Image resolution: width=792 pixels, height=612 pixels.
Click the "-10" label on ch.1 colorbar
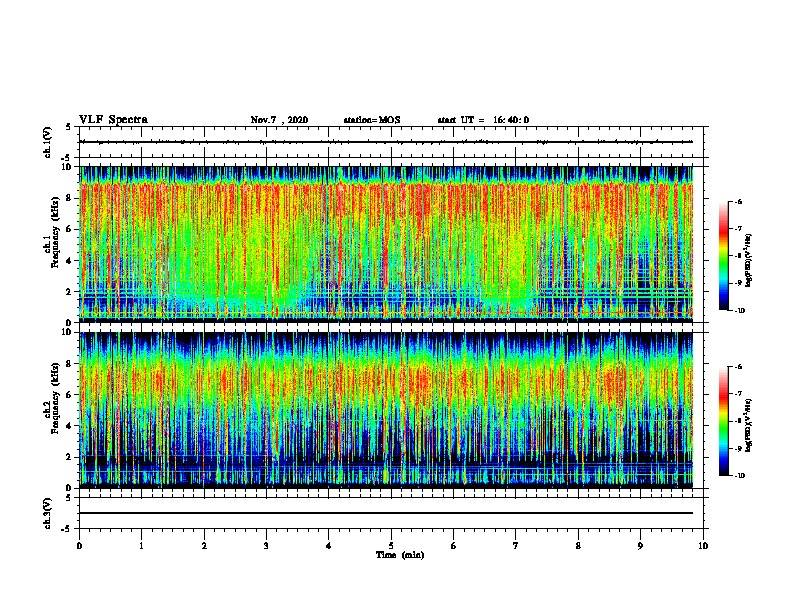pyautogui.click(x=740, y=311)
